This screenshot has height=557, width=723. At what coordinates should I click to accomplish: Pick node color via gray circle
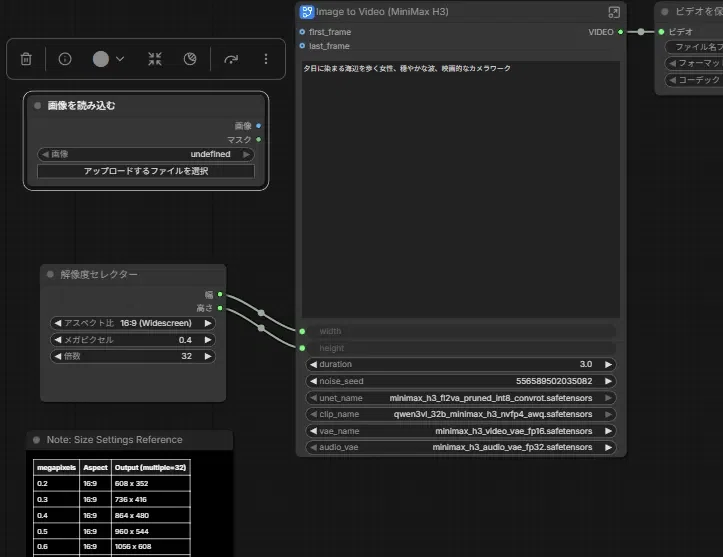coord(101,59)
